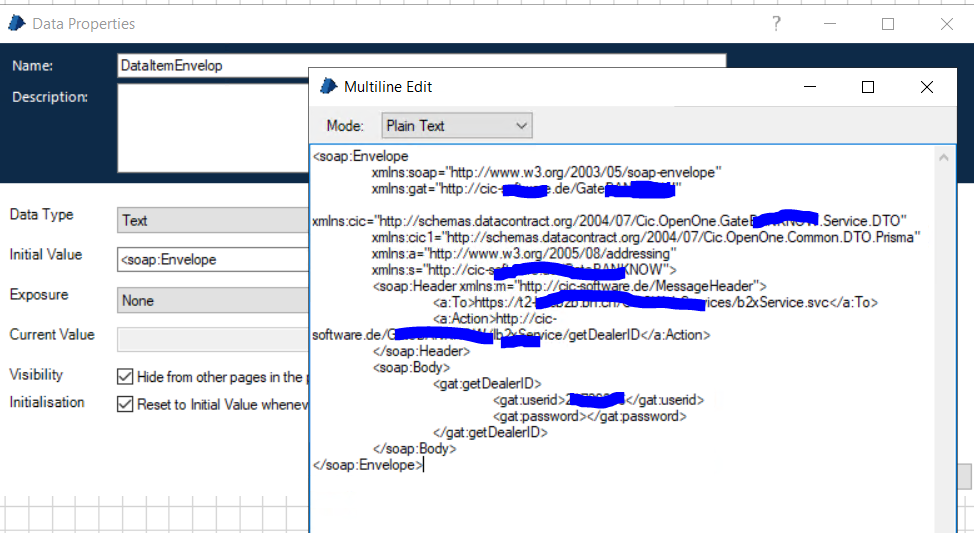Maximize the Data Properties window
The image size is (974, 533).
coord(888,24)
